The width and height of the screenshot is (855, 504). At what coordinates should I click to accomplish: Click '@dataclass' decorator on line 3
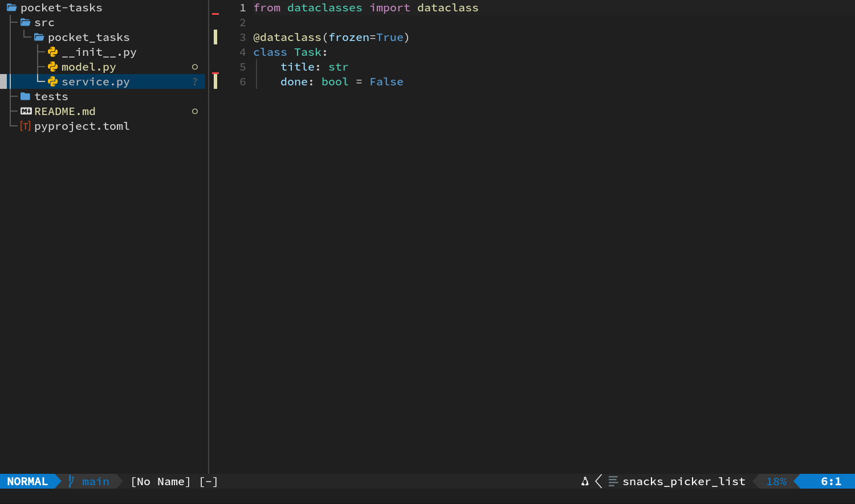point(287,38)
